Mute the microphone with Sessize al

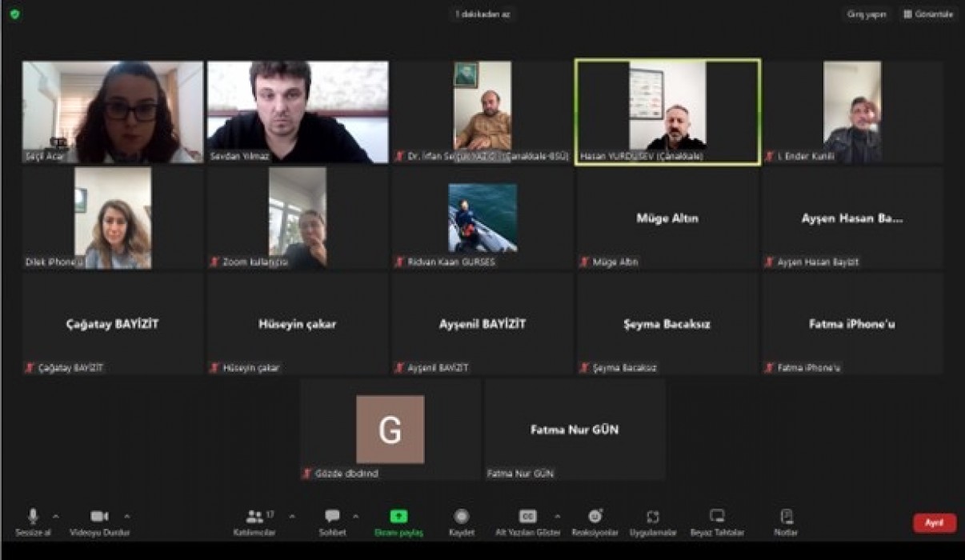pyautogui.click(x=33, y=517)
